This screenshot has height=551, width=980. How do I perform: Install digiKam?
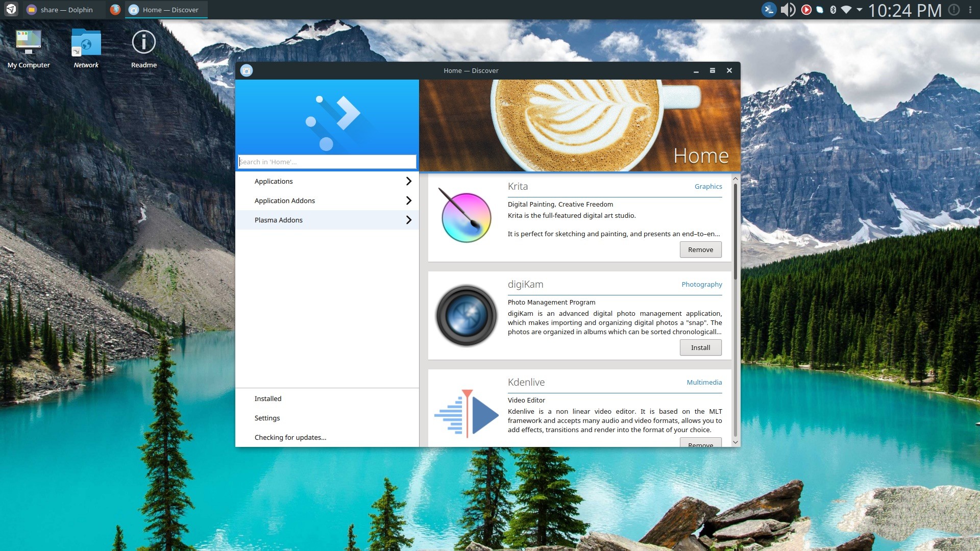(700, 347)
